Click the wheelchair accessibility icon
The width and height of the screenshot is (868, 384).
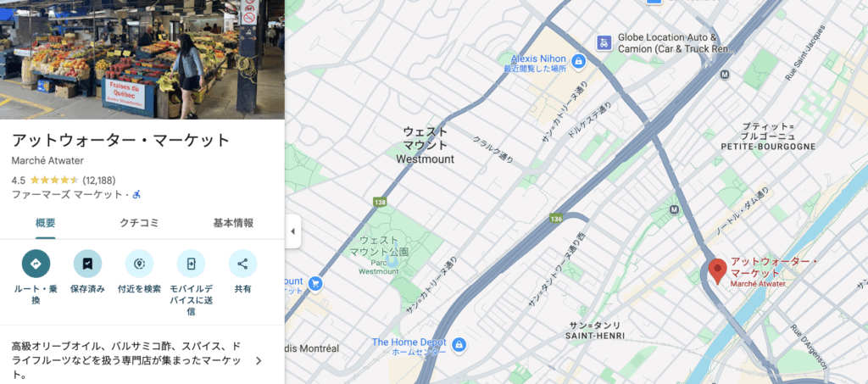click(x=136, y=194)
